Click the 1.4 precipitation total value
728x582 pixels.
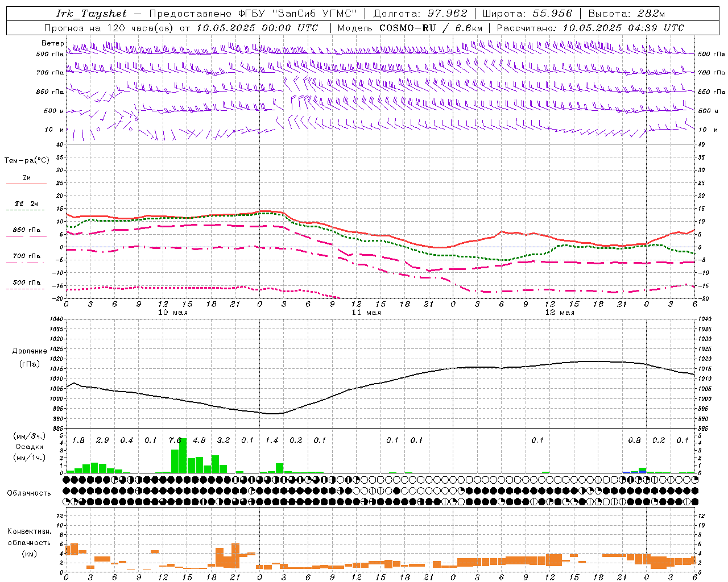272,440
